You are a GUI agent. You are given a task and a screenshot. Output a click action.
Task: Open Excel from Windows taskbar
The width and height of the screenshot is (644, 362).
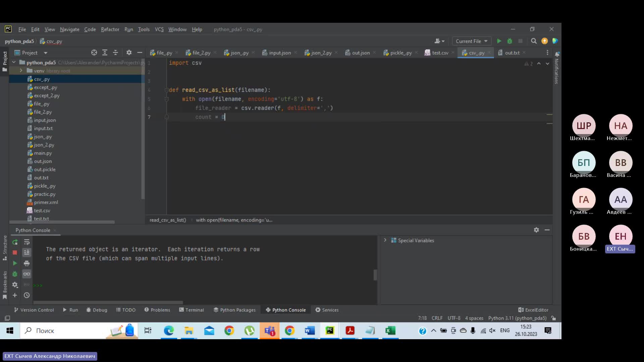coord(390,330)
